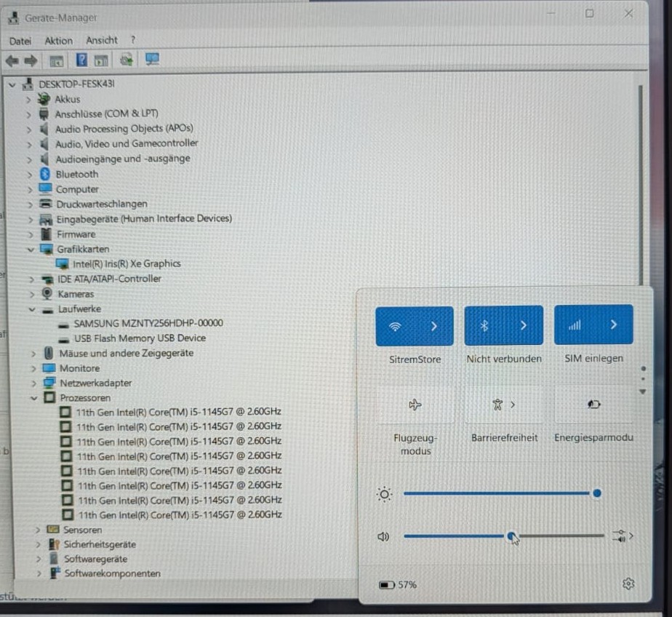This screenshot has height=617, width=672.
Task: Toggle the Wi-Fi SitremStore button
Action: [395, 326]
